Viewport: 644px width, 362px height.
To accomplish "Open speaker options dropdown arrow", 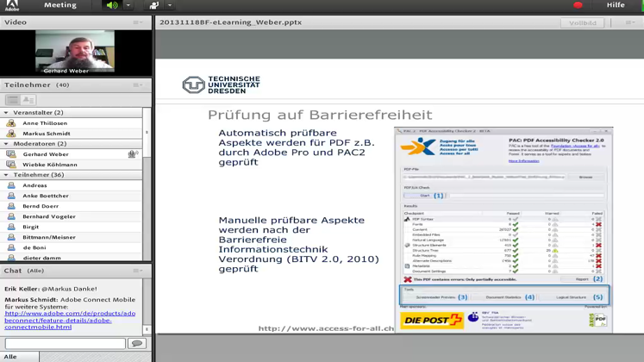I will click(128, 5).
